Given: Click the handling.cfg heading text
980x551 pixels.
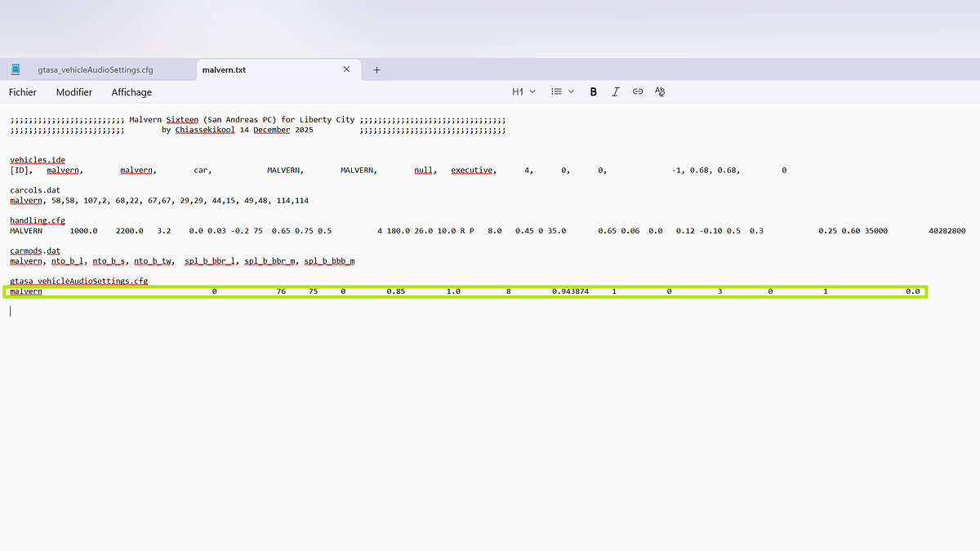Looking at the screenshot, I should point(38,220).
